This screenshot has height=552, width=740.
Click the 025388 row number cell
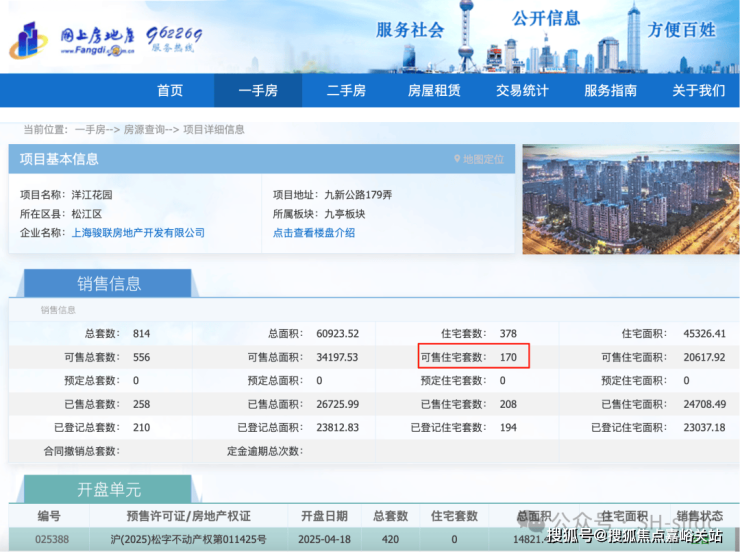[x=52, y=539]
